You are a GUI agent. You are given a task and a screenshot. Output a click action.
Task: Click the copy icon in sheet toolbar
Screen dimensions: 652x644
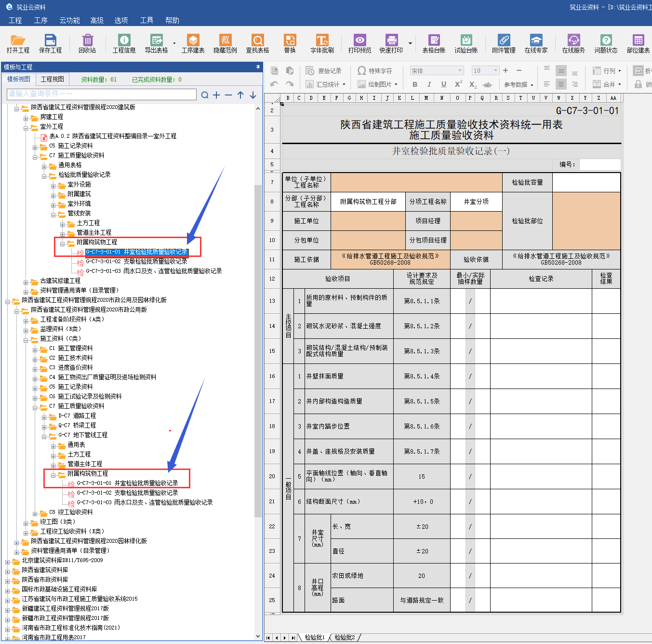pos(275,71)
